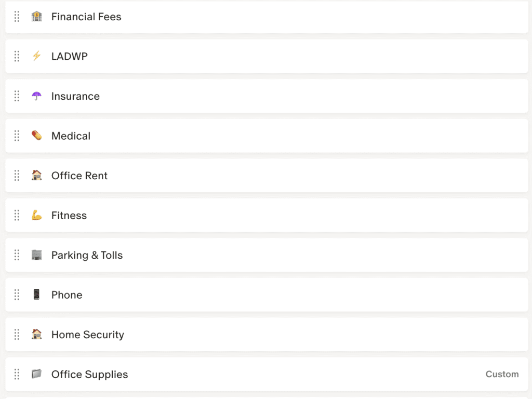The image size is (532, 399).
Task: Click the drag handle on LADWP row
Action: point(17,56)
